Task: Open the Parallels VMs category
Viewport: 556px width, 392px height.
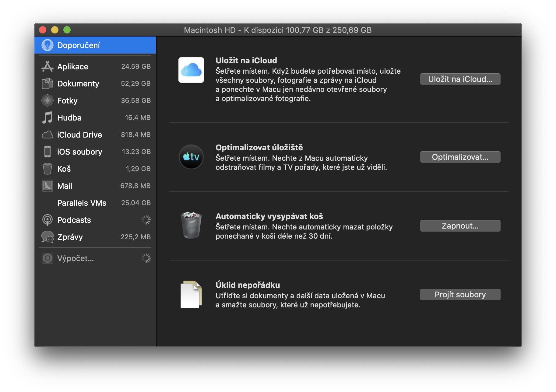Action: [95, 203]
